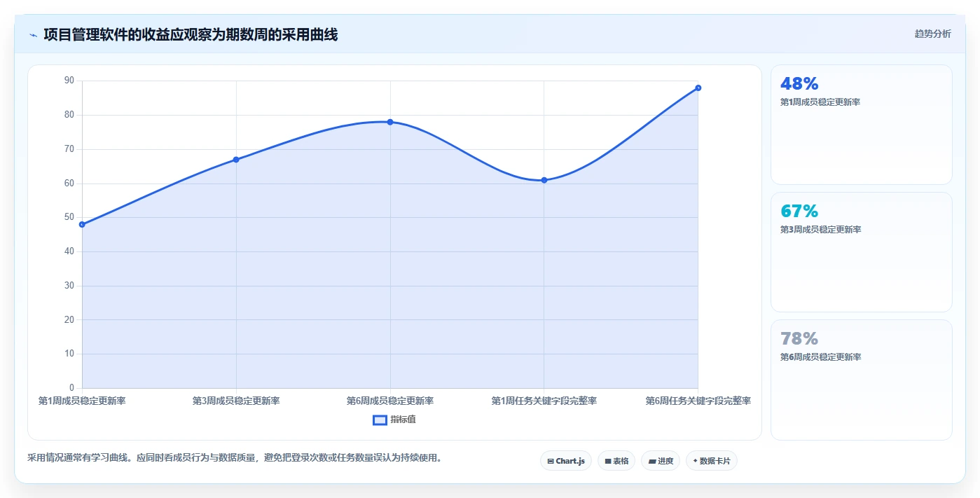Toggle the 指标值 legend swatch

click(x=380, y=420)
